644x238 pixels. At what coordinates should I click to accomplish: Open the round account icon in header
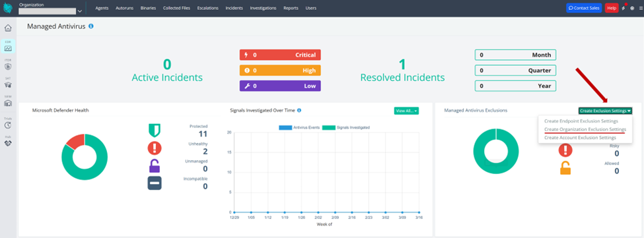632,8
